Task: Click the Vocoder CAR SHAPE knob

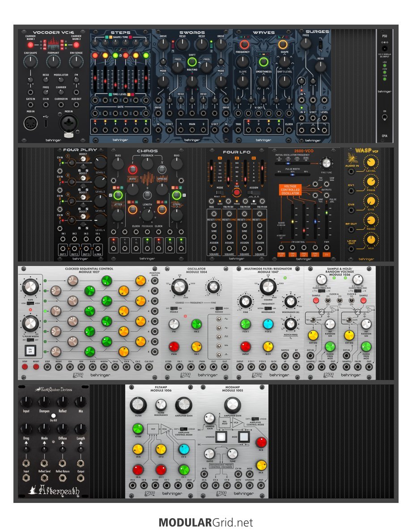Action: pos(30,61)
